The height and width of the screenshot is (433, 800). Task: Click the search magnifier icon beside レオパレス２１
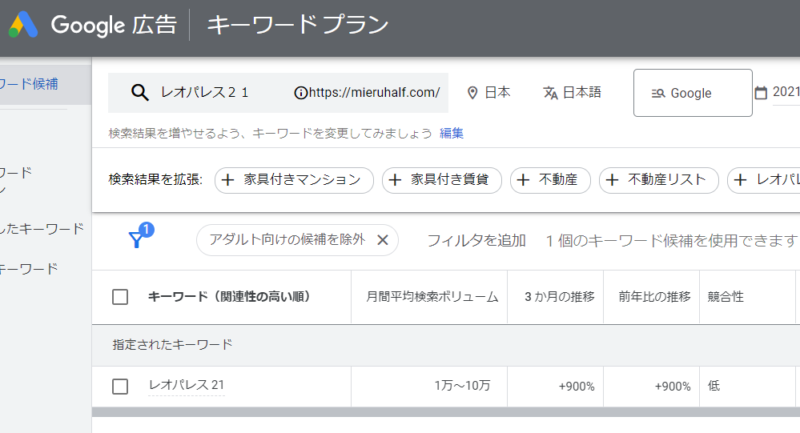(140, 93)
